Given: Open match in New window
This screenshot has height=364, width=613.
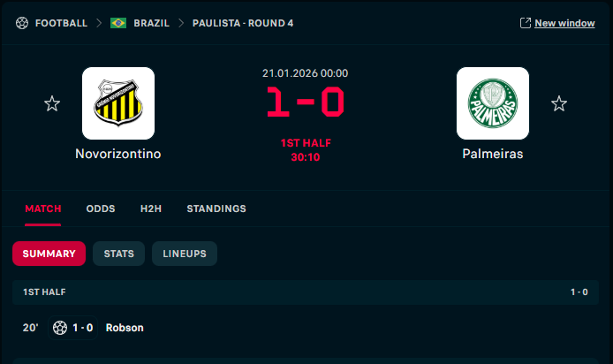Looking at the screenshot, I should [564, 23].
